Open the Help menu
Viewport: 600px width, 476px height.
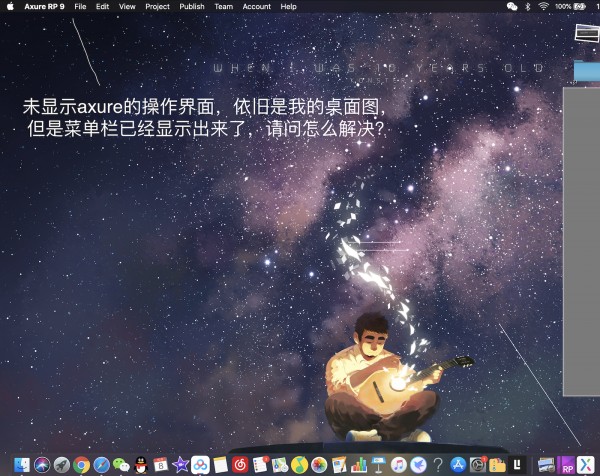[x=288, y=7]
